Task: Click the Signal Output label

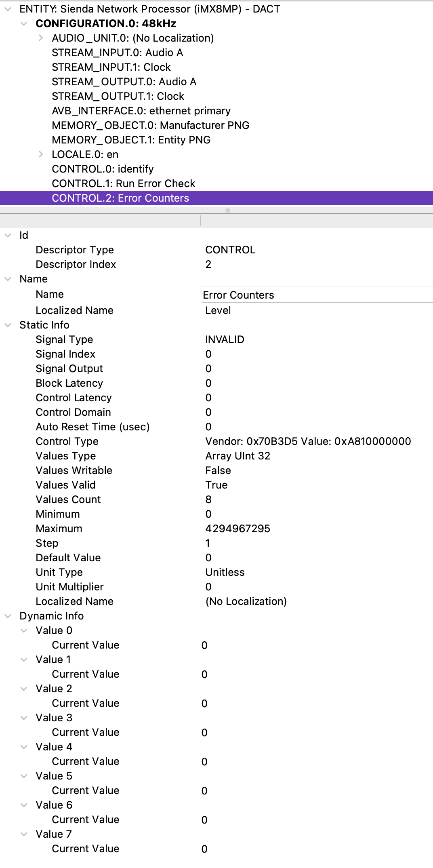Action: [69, 369]
